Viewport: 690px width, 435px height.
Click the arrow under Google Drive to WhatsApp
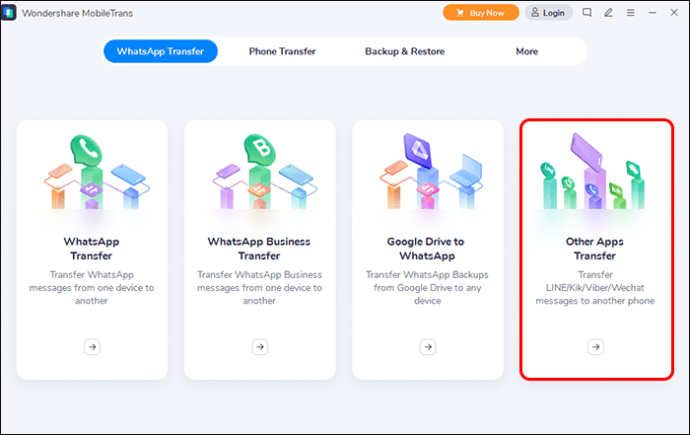click(x=428, y=347)
